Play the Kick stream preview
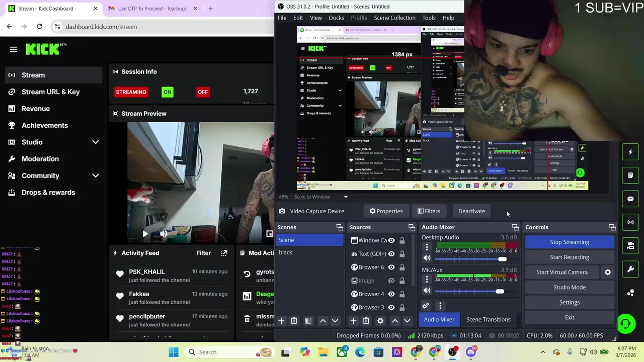 point(145,233)
